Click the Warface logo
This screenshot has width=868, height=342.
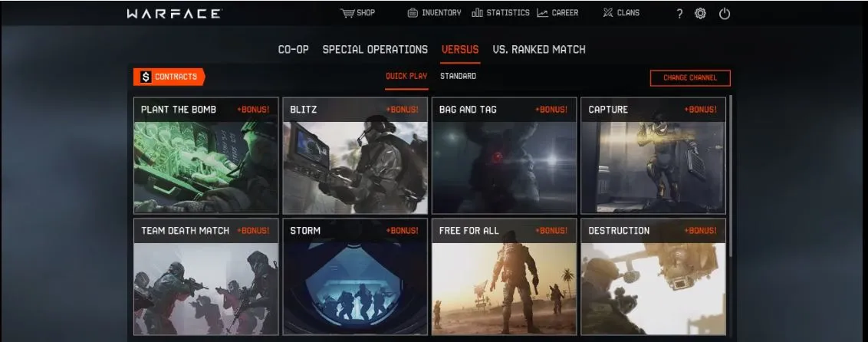pos(174,14)
